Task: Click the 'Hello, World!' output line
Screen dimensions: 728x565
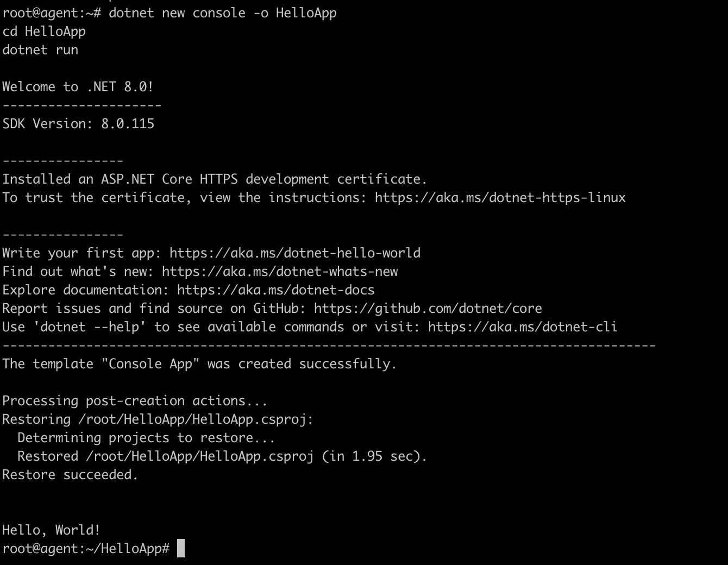Action: pyautogui.click(x=51, y=530)
